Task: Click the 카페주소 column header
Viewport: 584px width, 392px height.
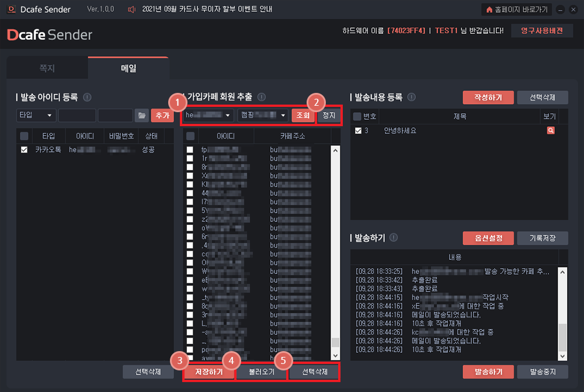Action: pyautogui.click(x=293, y=136)
